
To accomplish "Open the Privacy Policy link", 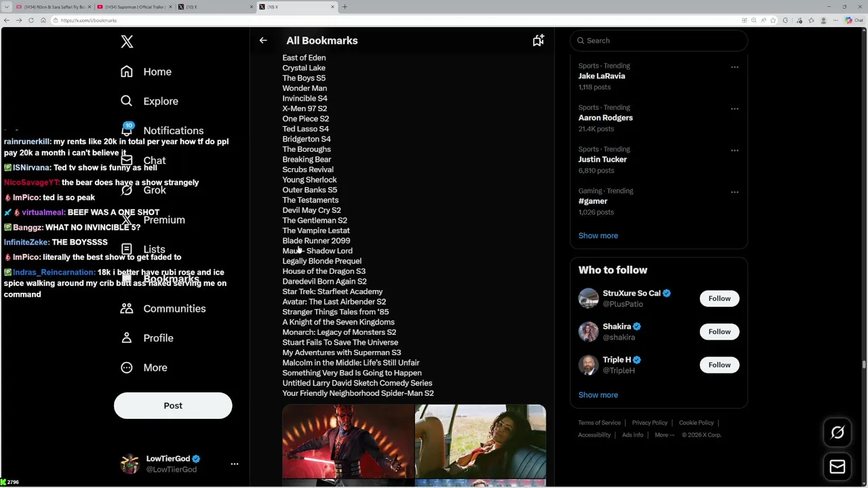I will [650, 423].
